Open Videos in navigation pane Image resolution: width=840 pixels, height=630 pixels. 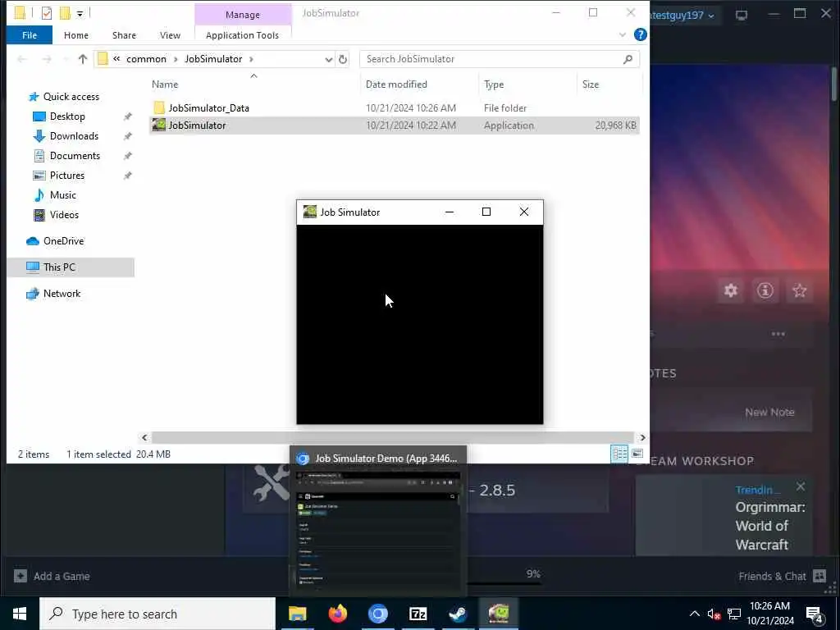(x=64, y=215)
